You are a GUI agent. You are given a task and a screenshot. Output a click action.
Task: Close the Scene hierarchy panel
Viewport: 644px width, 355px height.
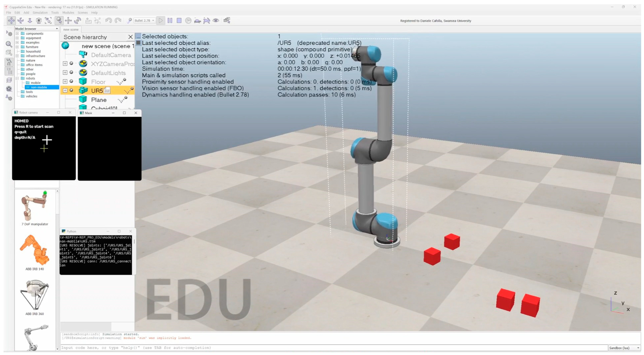click(x=130, y=37)
